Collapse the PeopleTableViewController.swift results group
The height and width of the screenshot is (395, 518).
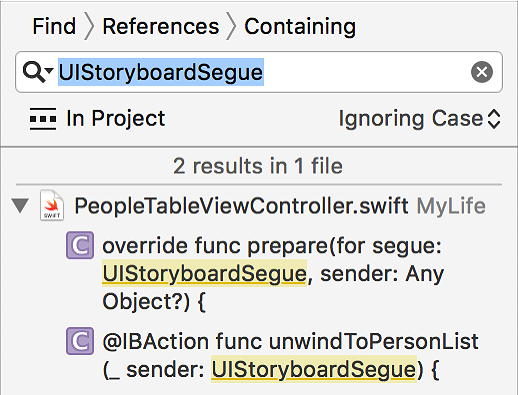pos(20,206)
